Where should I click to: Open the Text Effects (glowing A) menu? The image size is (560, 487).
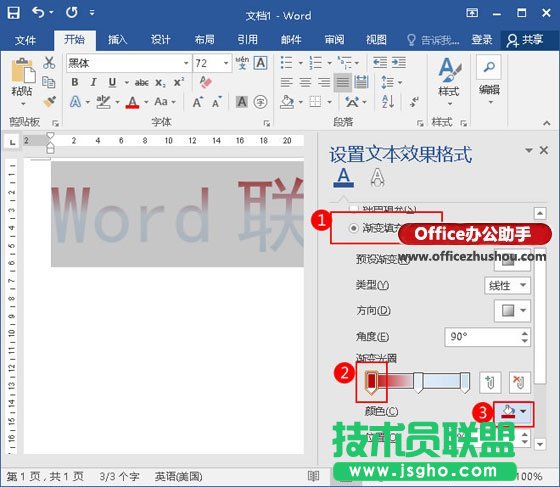click(x=75, y=102)
